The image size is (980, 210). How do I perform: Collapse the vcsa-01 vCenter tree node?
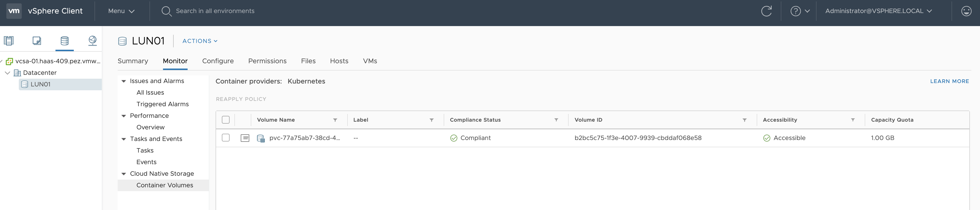pyautogui.click(x=1, y=61)
